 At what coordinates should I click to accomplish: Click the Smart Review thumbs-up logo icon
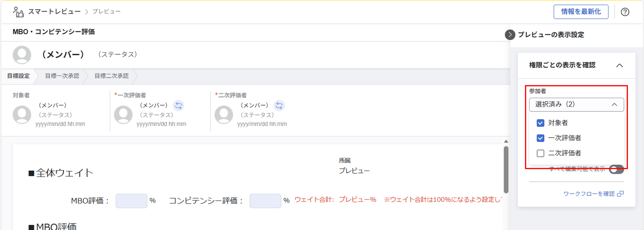18,12
